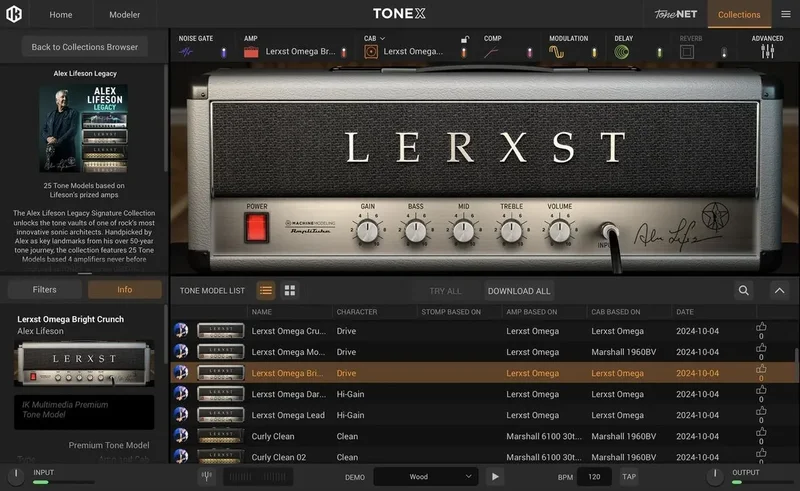Like the Lerxst Omega Mo... tone model
800x491 pixels.
[x=761, y=348]
